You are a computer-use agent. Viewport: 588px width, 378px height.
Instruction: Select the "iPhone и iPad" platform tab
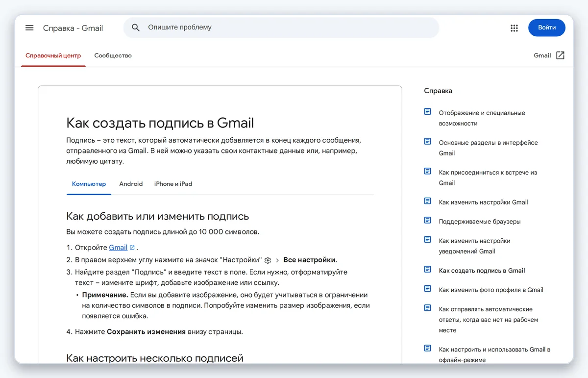(173, 184)
